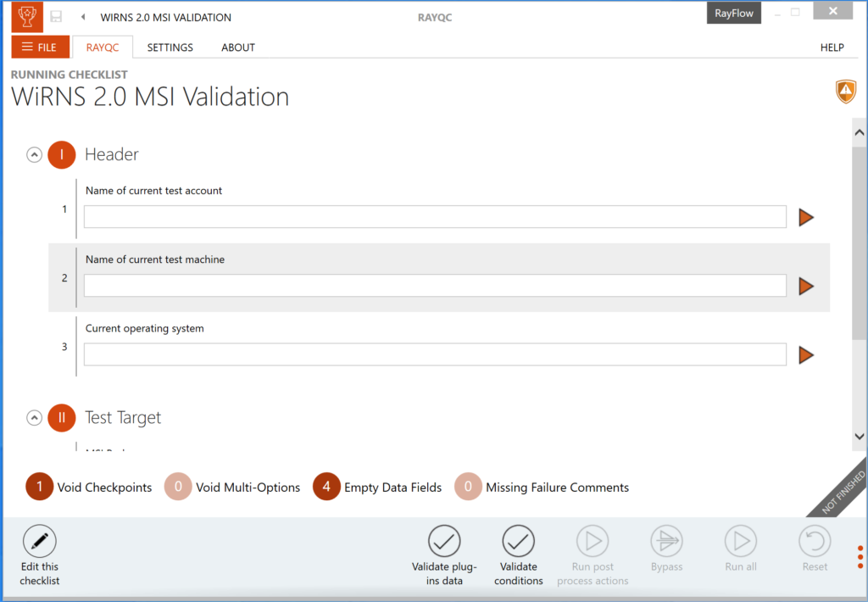Click the Test Target section II badge

pos(61,417)
